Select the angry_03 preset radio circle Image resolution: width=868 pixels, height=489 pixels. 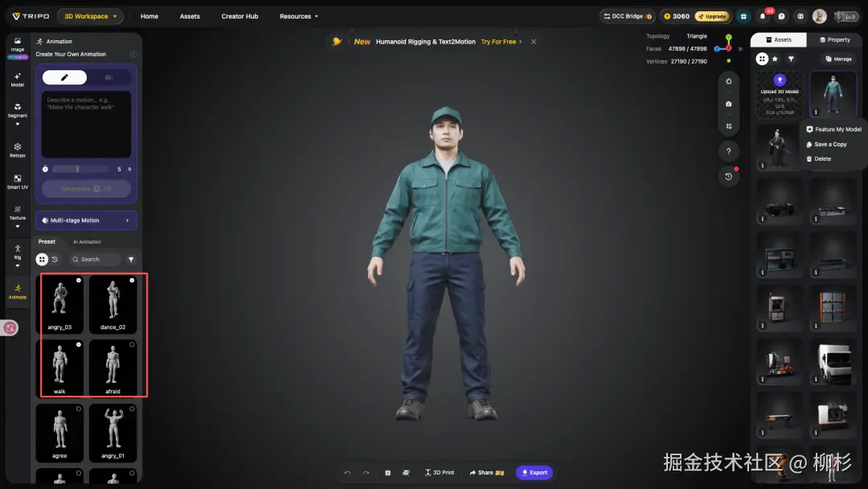coord(79,280)
